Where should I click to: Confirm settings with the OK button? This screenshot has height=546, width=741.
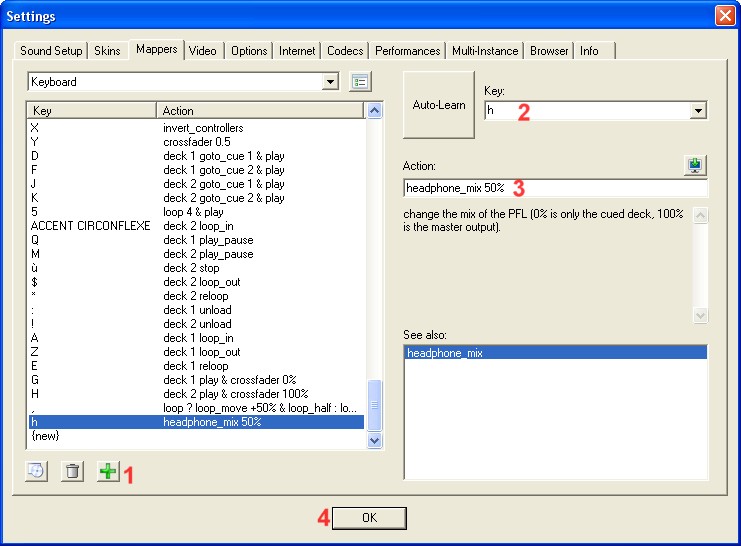tap(369, 518)
